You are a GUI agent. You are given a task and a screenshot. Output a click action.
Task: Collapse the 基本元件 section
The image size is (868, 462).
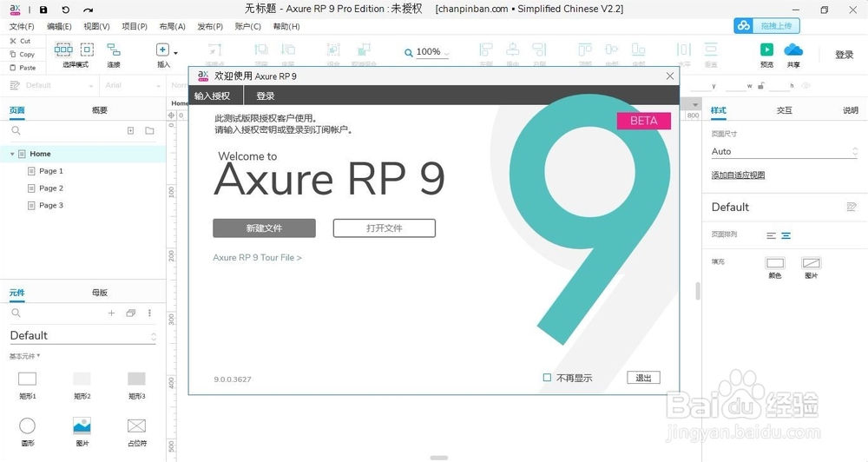coord(25,356)
